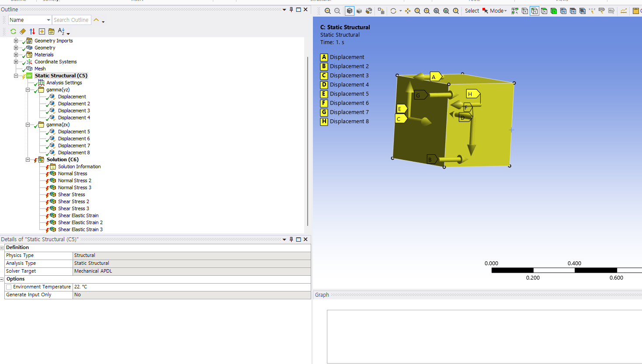Click the coordinate XYZ probe icon
The width and height of the screenshot is (642, 364).
592,10
